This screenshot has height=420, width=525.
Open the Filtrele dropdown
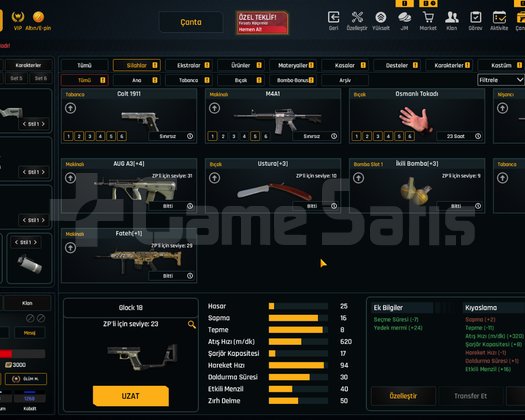(x=501, y=80)
